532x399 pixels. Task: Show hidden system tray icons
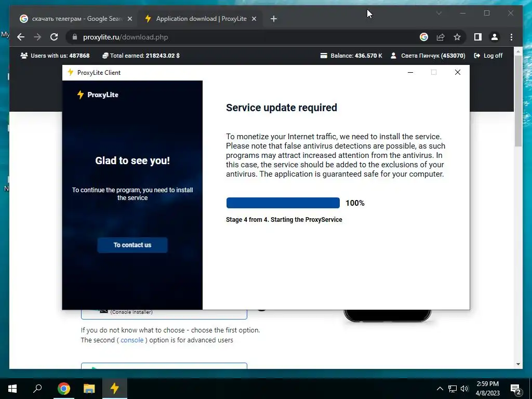pyautogui.click(x=440, y=389)
